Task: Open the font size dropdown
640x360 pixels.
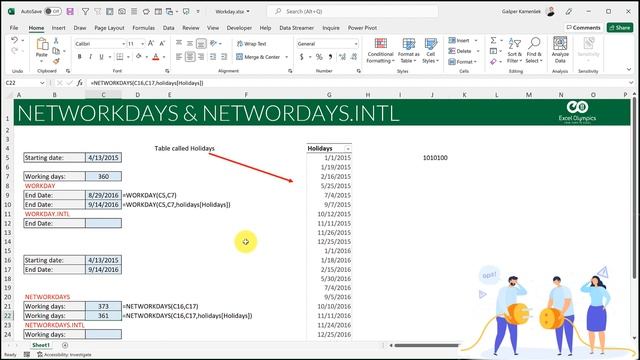Action: [142, 44]
